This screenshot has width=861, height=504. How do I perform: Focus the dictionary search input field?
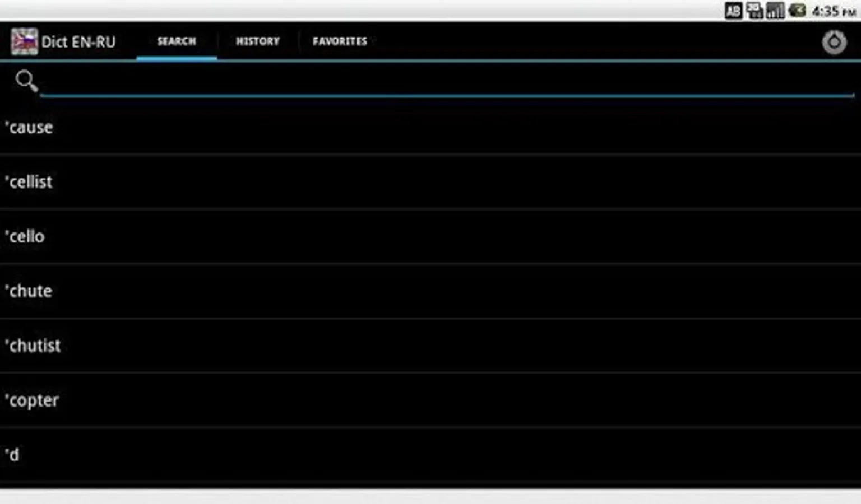coord(447,82)
